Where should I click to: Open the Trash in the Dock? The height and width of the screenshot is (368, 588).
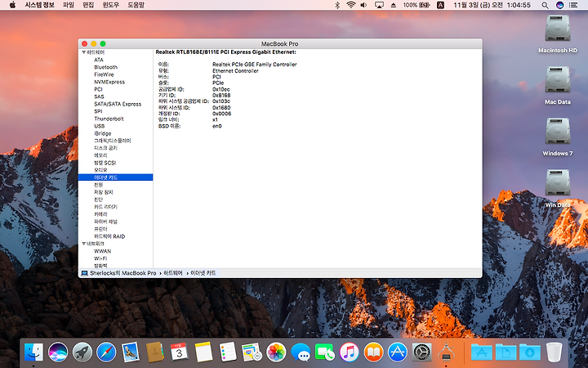[554, 352]
